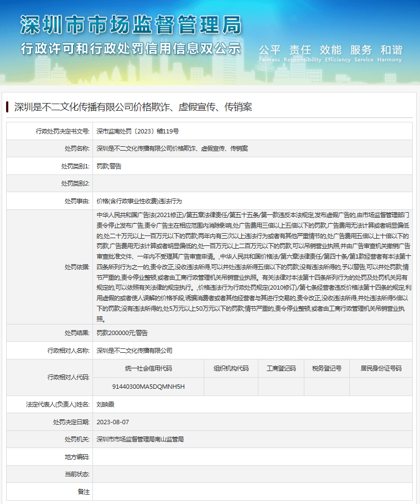The height and width of the screenshot is (504, 420).
Task: Click the 行政许可和行政处罚信用信息双公示 banner subtitle
Action: click(131, 48)
